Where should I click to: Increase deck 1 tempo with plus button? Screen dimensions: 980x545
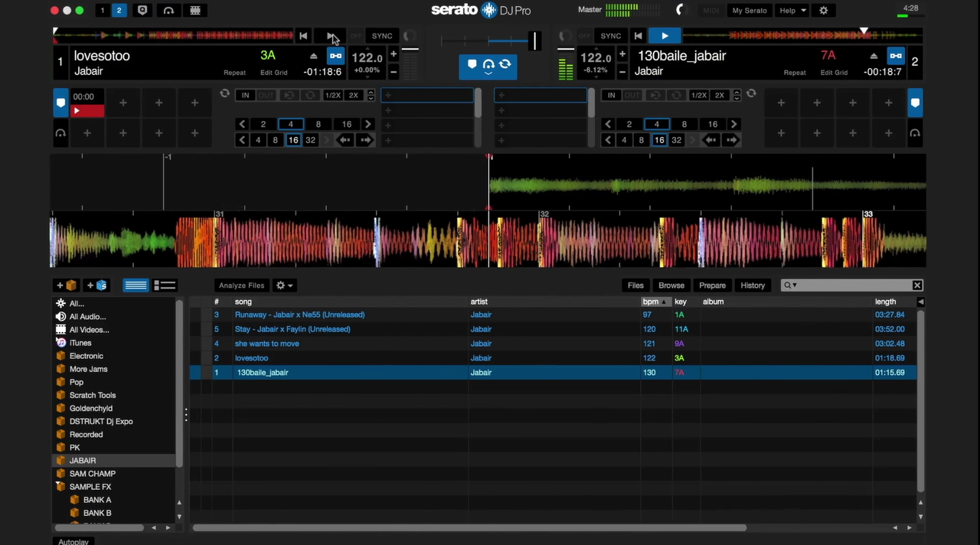(394, 54)
